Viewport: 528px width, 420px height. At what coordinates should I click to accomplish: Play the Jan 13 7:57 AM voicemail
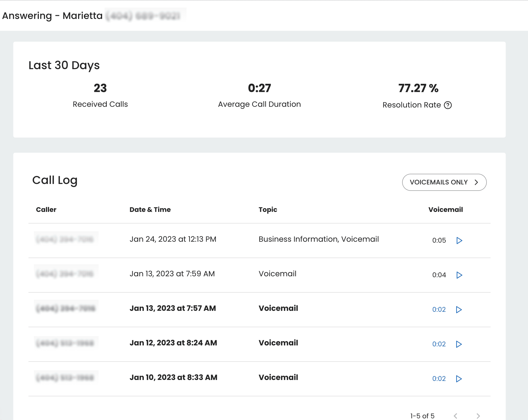459,309
